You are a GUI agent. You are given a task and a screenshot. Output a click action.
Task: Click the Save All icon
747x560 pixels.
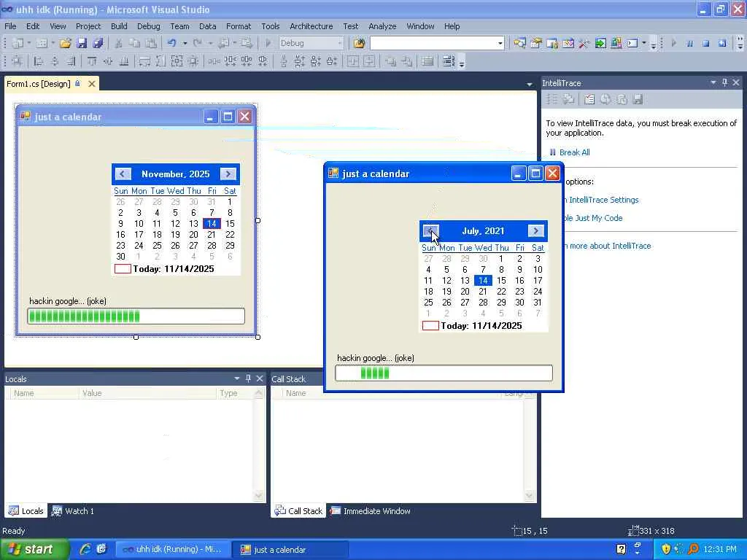click(x=98, y=43)
